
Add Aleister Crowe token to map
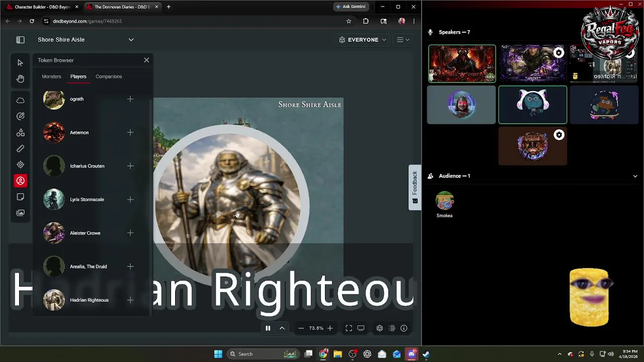[130, 233]
